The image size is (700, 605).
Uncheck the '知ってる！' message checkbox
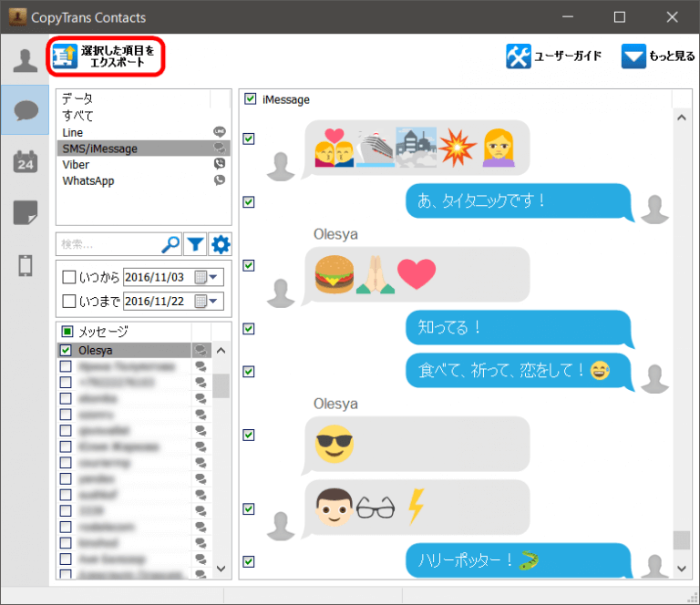(x=249, y=329)
